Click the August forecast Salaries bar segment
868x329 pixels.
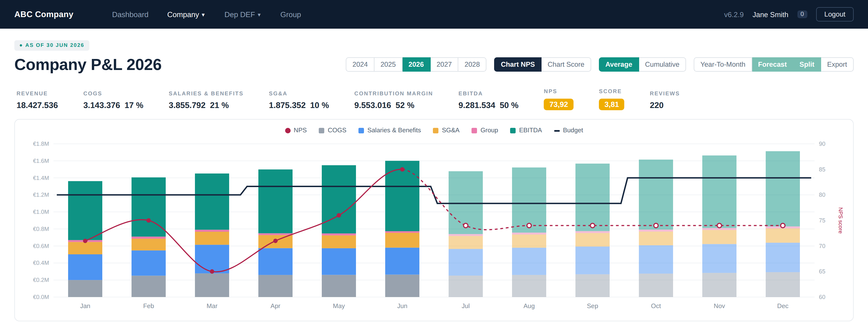(x=529, y=261)
